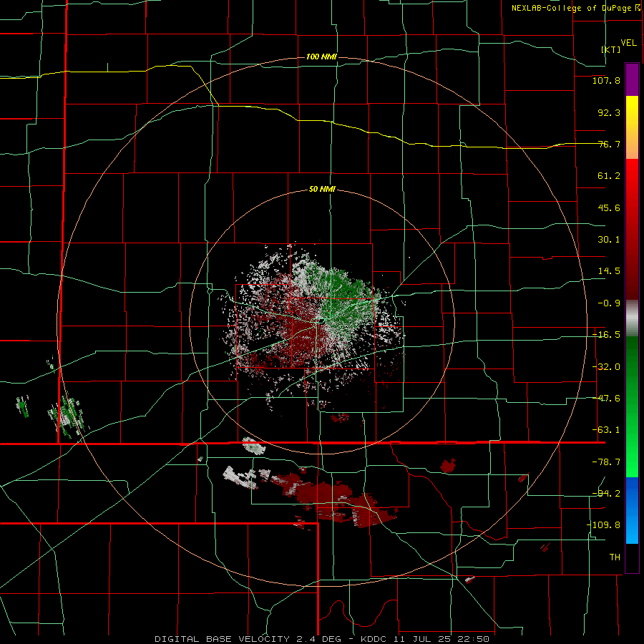644x644 pixels.
Task: Select the -16.5 velocity value
Action: 606,335
